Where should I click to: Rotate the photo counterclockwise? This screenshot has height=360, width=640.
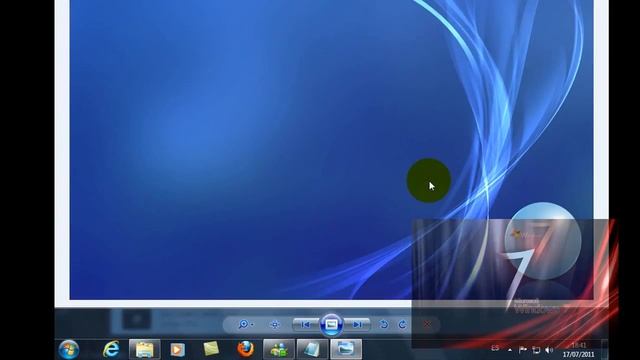[x=384, y=324]
